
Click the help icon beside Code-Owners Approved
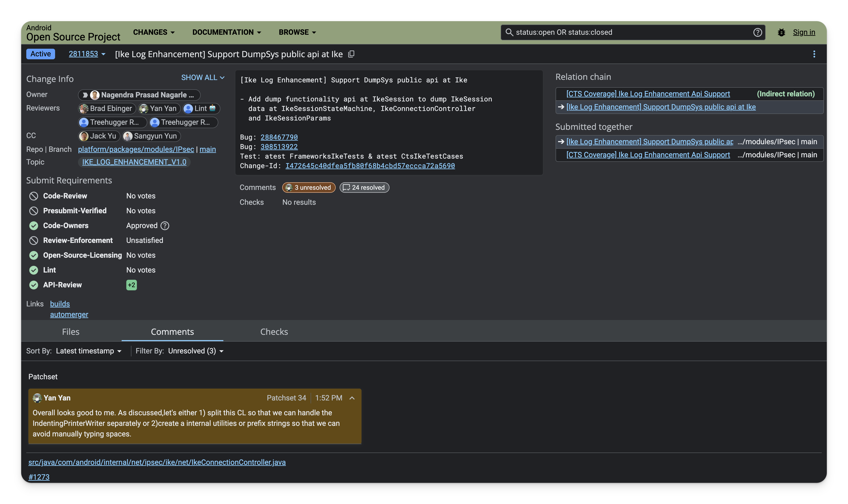pos(165,226)
